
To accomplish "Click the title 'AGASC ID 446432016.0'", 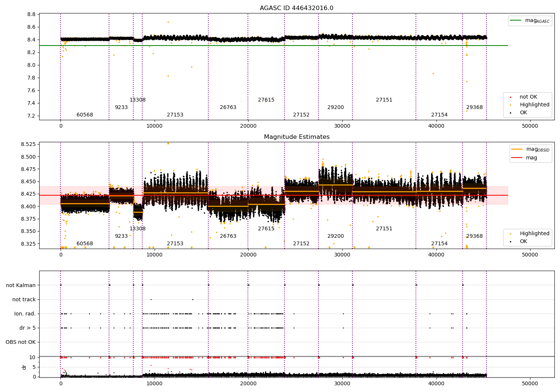I will coord(296,8).
